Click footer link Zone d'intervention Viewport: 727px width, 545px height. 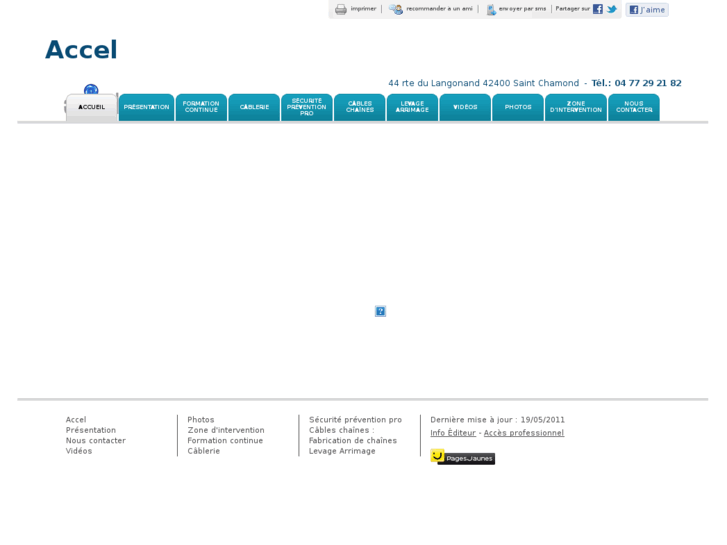tap(226, 430)
